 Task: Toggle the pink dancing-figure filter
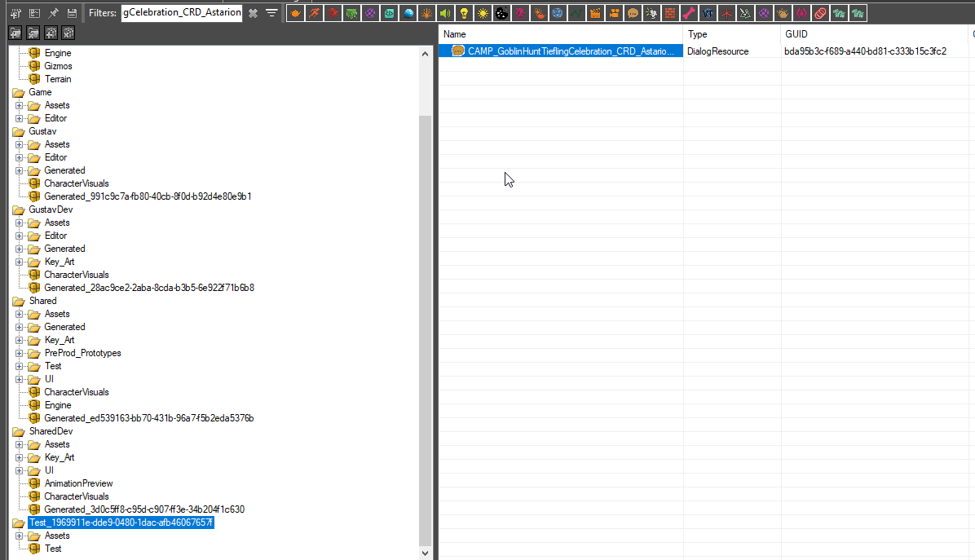click(520, 13)
